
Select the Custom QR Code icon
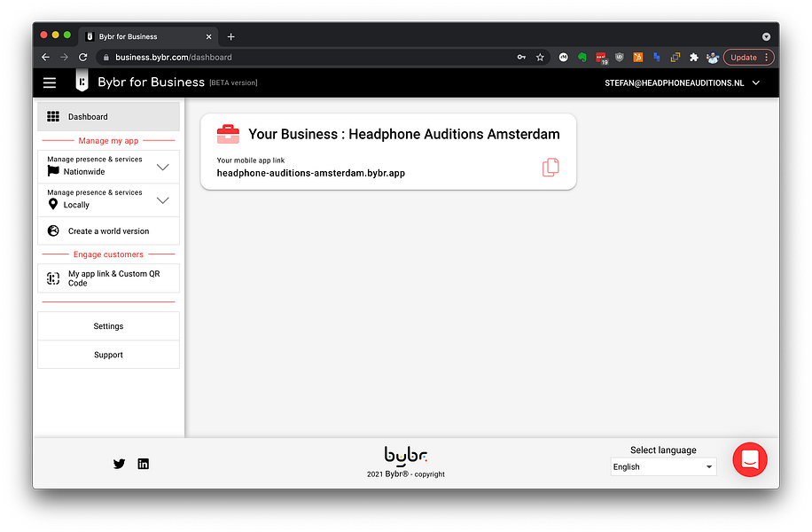(x=51, y=278)
